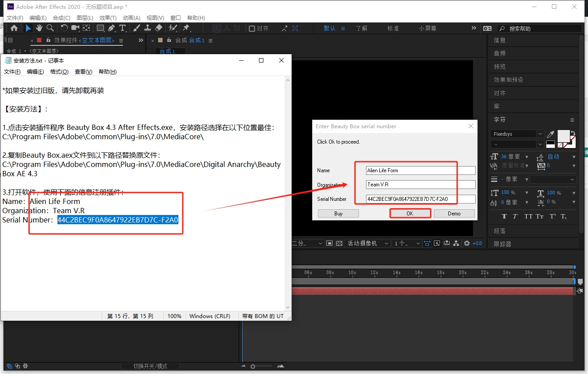The image size is (588, 374).
Task: Click the white fill color swatch
Action: tap(563, 136)
